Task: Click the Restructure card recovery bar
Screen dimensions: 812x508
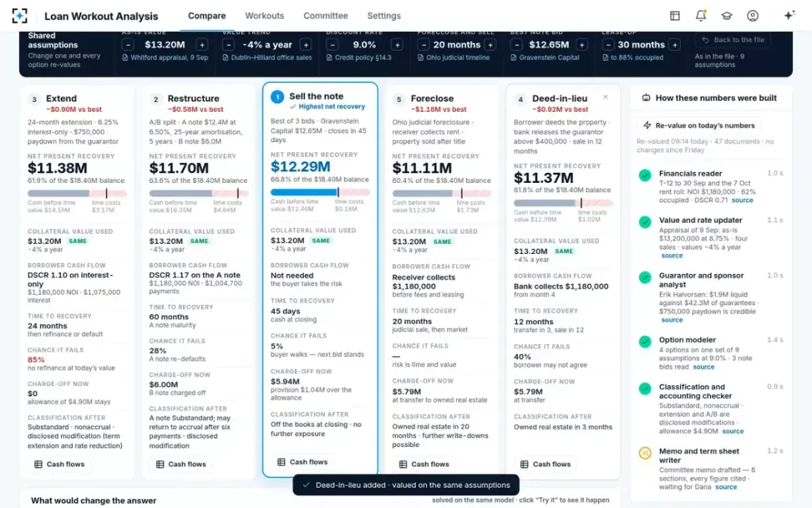Action: (x=199, y=194)
